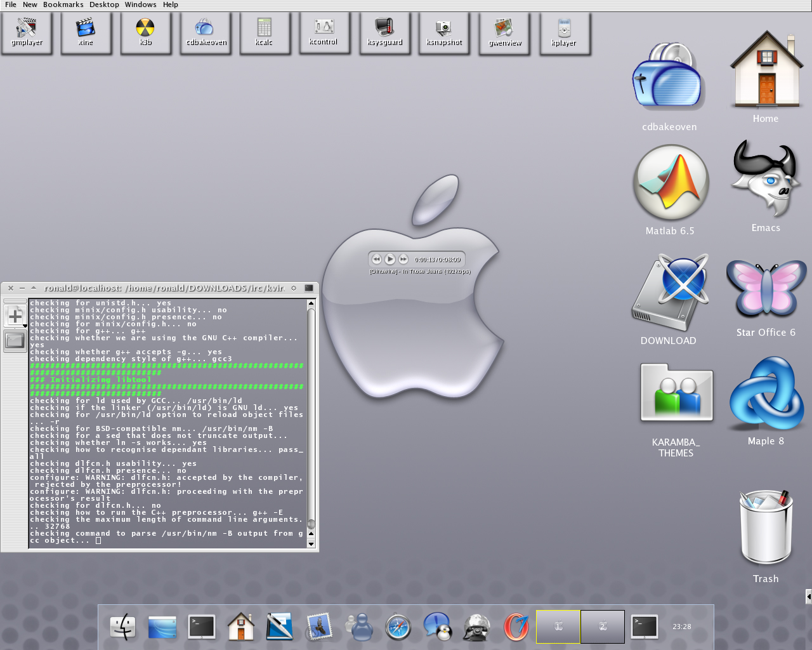The image size is (812, 650).
Task: Click the 0:00:13/0:08:09 time display
Action: (438, 260)
